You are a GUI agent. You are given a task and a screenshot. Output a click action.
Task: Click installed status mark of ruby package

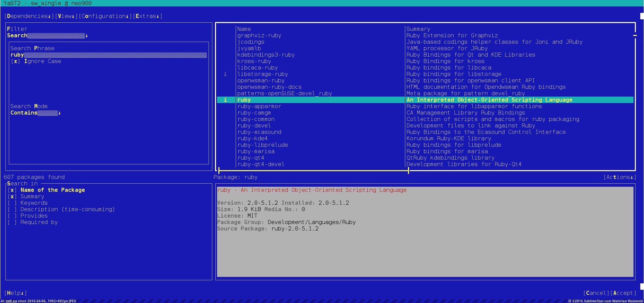(226, 100)
